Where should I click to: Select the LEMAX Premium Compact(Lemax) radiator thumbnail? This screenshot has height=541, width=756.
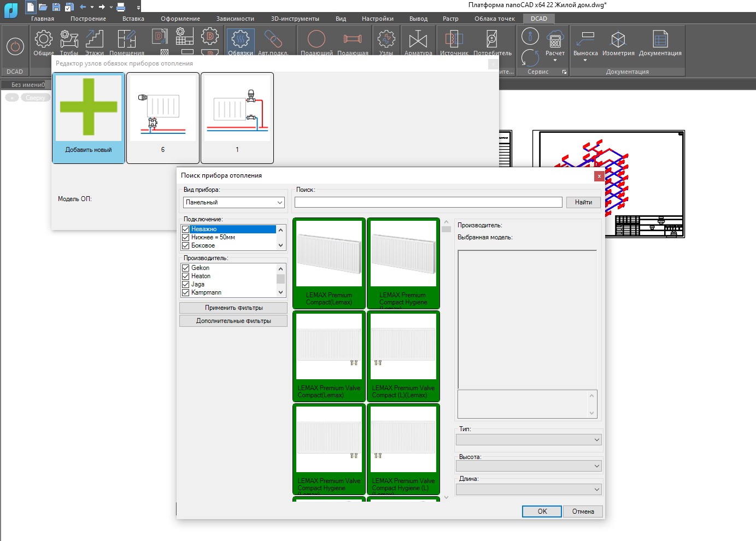[x=329, y=263]
